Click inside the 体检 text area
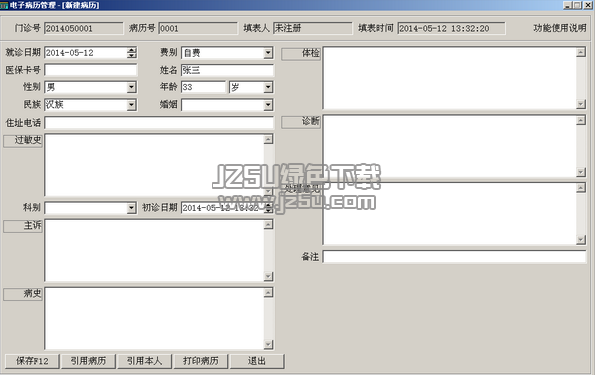595x375 pixels. click(449, 78)
